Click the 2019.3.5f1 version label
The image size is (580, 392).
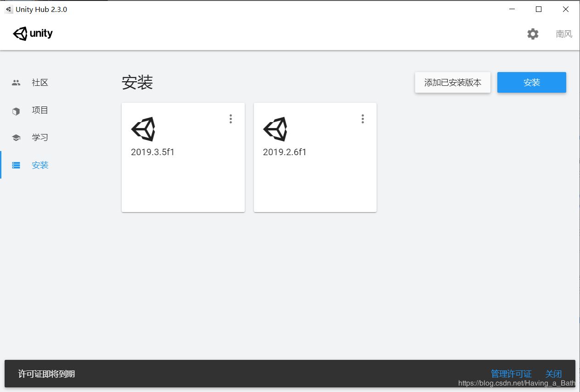(x=153, y=152)
